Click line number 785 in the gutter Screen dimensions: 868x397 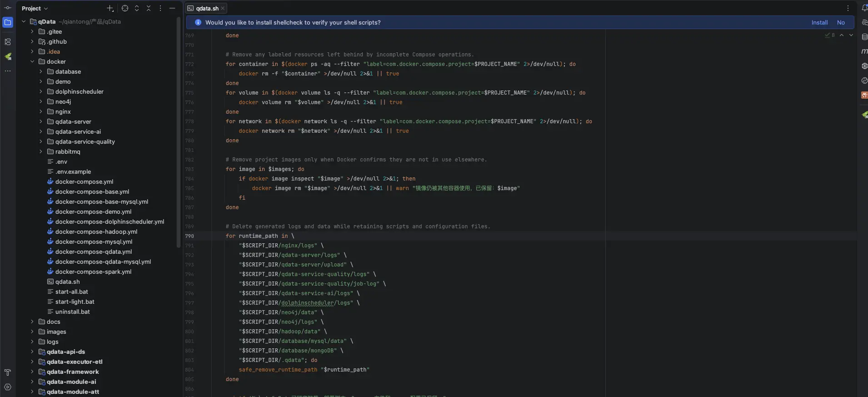pyautogui.click(x=190, y=188)
